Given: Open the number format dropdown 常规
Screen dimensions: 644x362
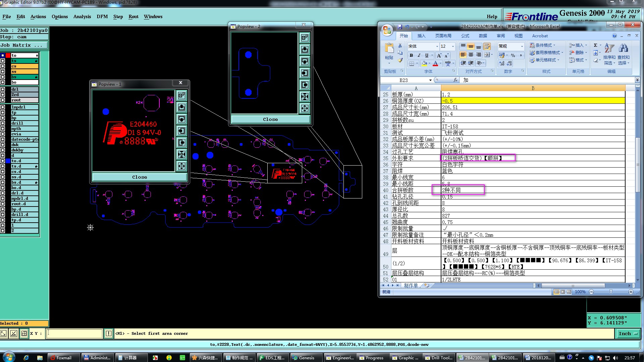Looking at the screenshot, I should [x=522, y=46].
